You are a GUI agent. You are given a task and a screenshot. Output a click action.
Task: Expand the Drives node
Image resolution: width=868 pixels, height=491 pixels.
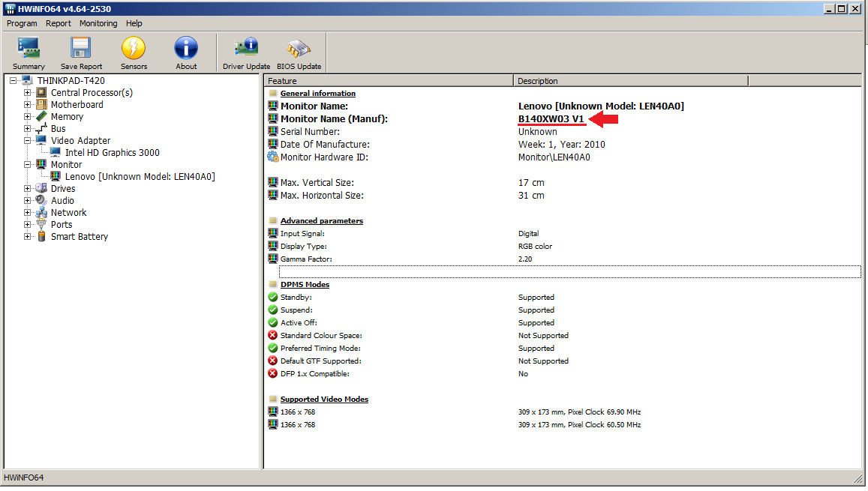click(x=27, y=189)
